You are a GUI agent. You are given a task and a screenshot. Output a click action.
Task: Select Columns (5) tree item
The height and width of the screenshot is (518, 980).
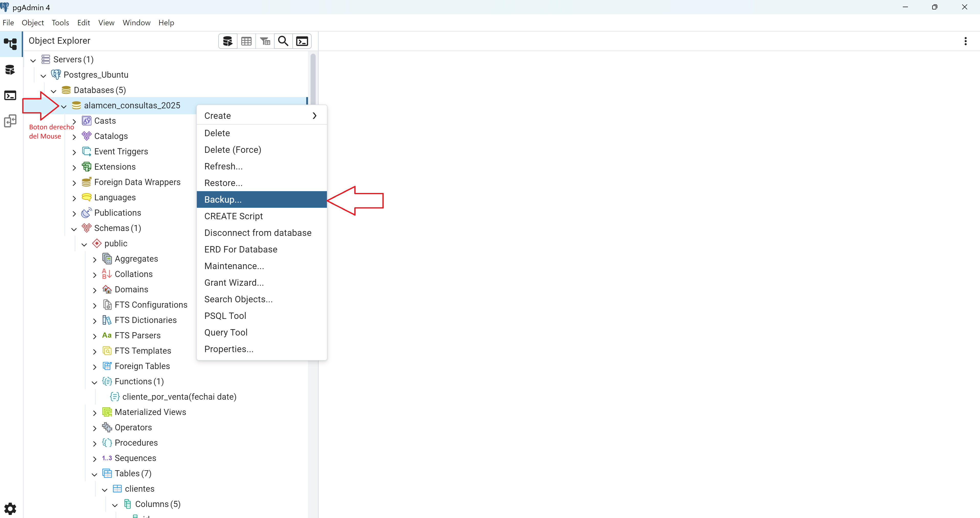(x=157, y=504)
